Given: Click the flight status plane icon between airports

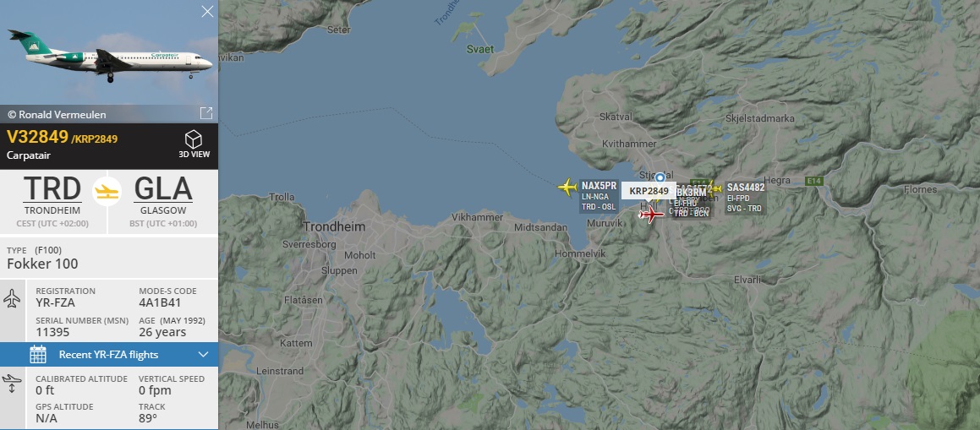Looking at the screenshot, I should (x=107, y=191).
